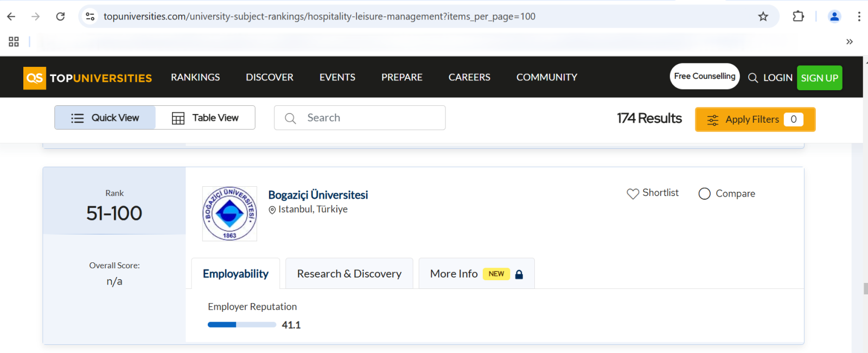Open the Chrome three-dot menu
The height and width of the screenshot is (353, 868).
click(859, 16)
